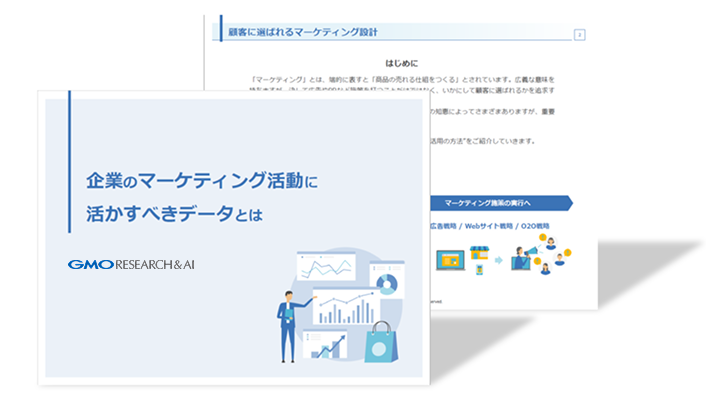707x399 pixels.
Task: Click the sentence ending 活用の方法"をご紹介していきます。
Action: (x=483, y=141)
